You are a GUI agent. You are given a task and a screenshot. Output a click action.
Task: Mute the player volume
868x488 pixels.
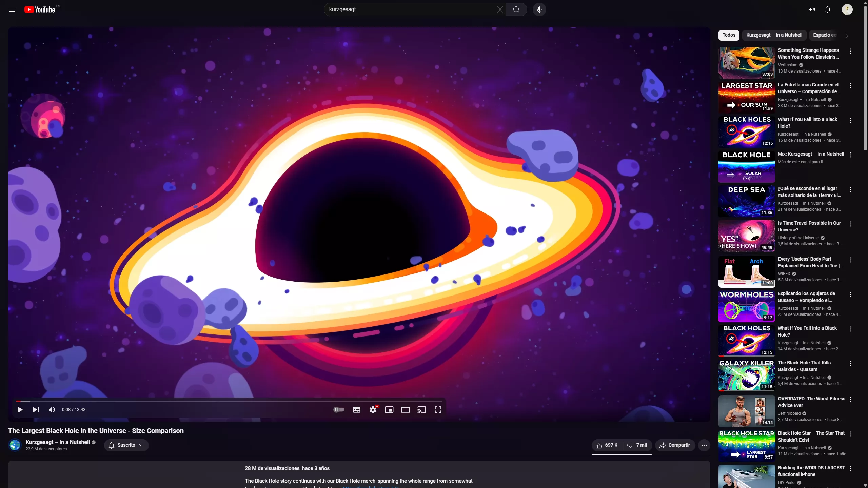point(52,410)
